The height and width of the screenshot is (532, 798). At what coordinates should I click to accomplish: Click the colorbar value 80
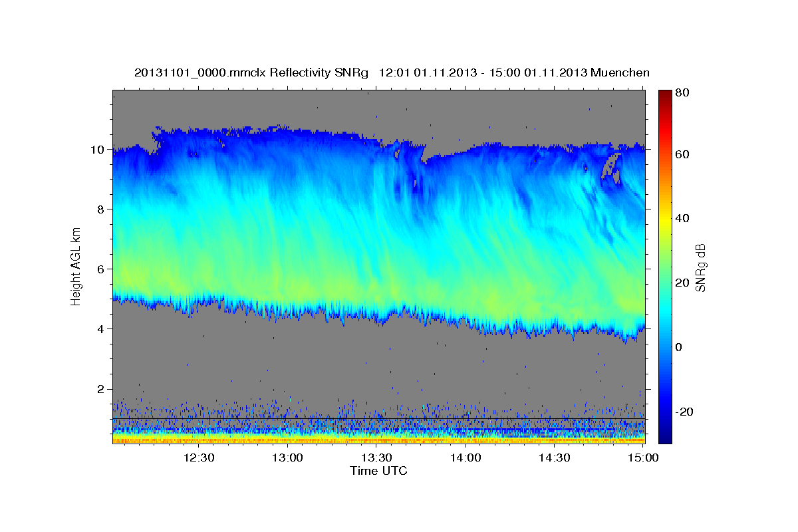682,94
